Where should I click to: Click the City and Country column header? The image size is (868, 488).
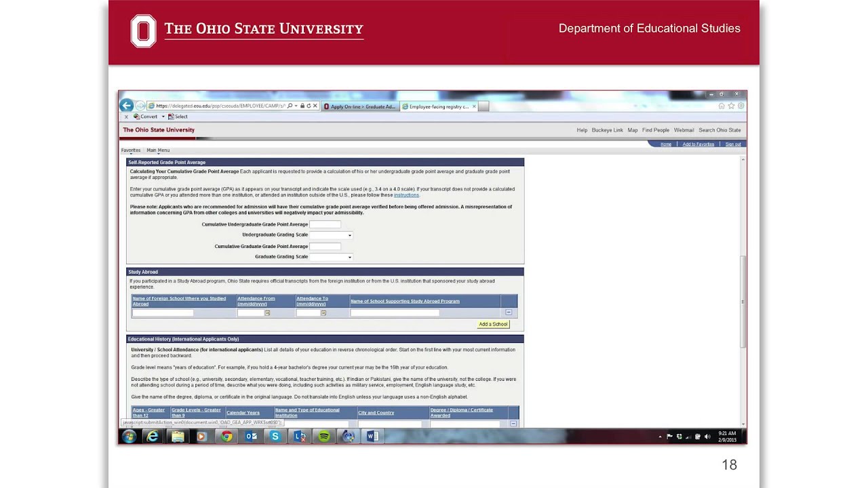pos(376,413)
